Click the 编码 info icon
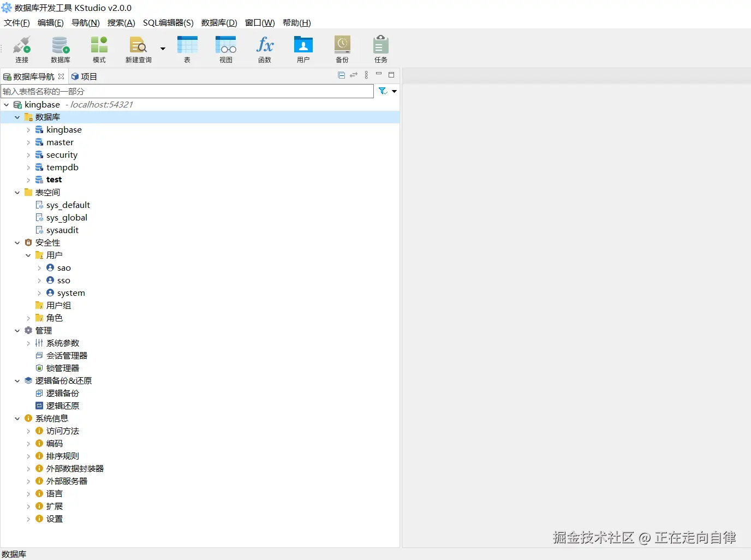Image resolution: width=751 pixels, height=560 pixels. 39,443
